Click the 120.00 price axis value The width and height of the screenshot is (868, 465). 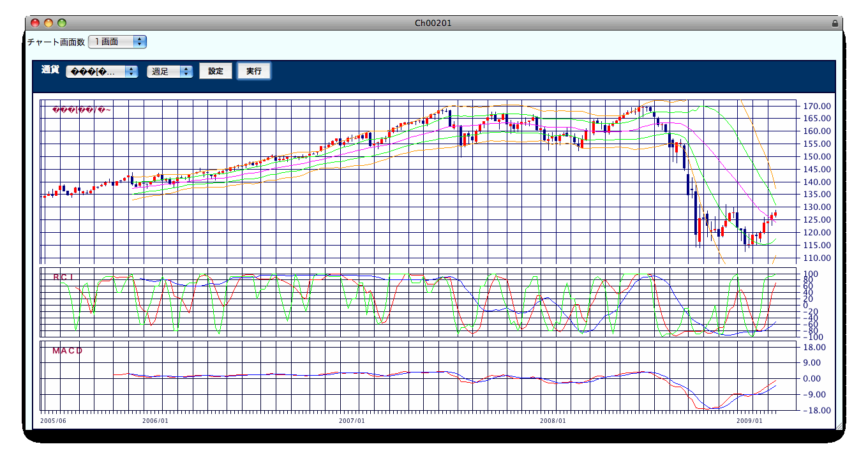coord(817,233)
